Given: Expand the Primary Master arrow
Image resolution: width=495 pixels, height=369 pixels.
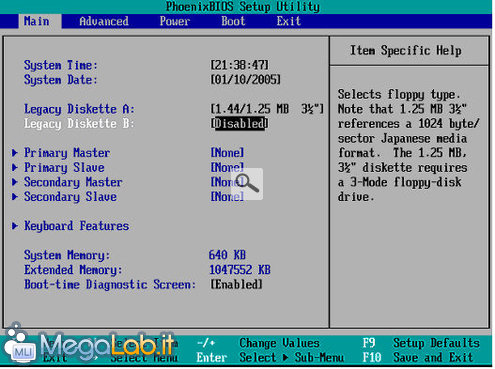Looking at the screenshot, I should (x=15, y=153).
